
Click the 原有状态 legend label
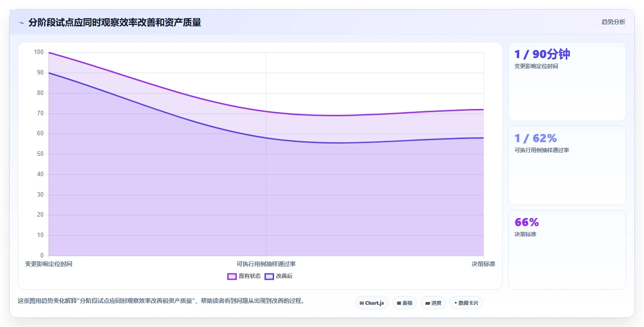[250, 276]
